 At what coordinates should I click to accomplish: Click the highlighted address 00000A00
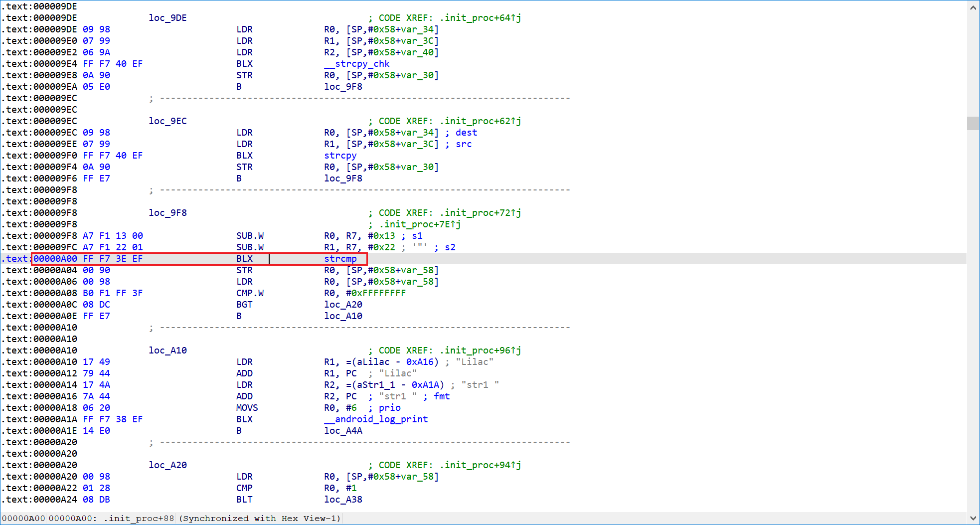[x=55, y=259]
